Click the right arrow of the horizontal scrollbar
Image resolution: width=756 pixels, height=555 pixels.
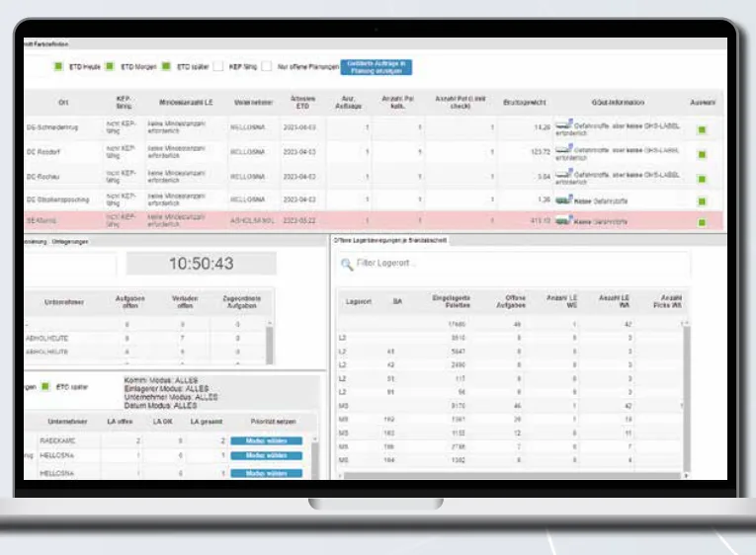tap(686, 476)
